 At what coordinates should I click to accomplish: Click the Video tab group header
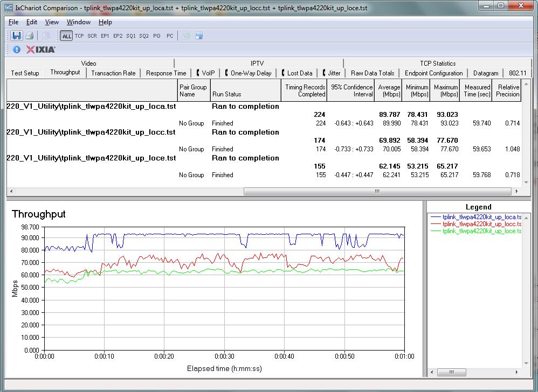[x=88, y=64]
